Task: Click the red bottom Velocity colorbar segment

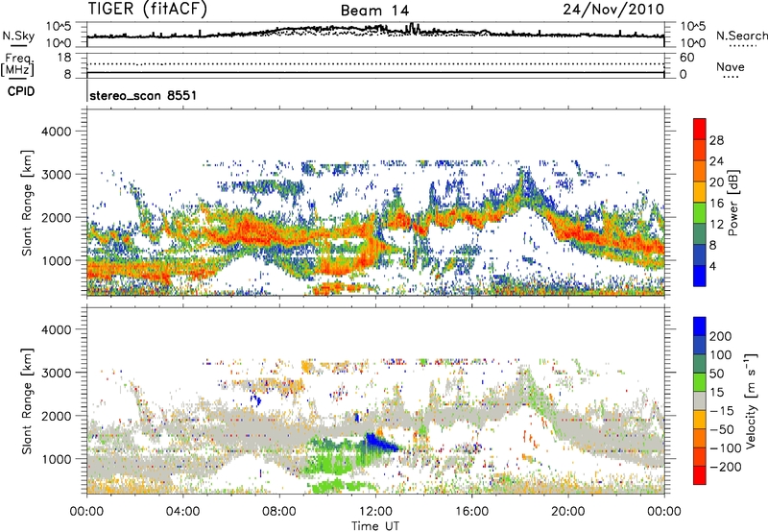Action: click(x=700, y=475)
